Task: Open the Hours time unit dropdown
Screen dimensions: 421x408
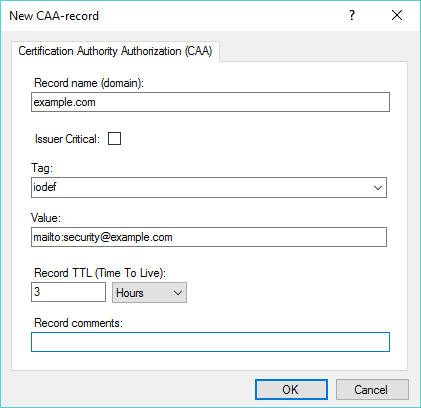Action: click(149, 293)
